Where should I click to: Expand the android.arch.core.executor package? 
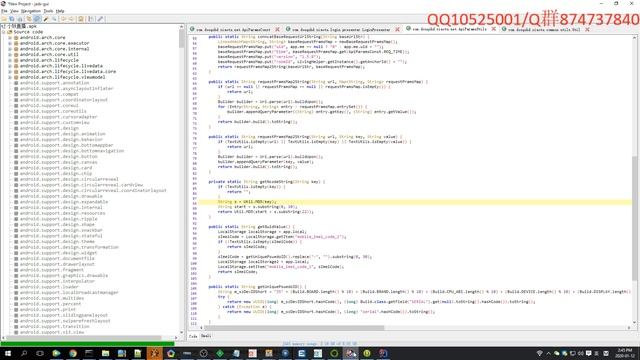click(x=10, y=43)
